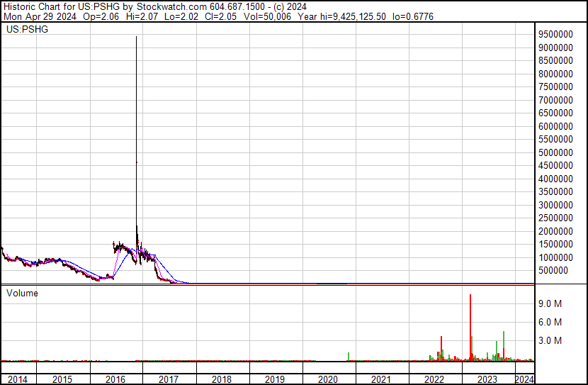
Task: Click the tallest red volume bar in 2023
Action: tap(470, 326)
